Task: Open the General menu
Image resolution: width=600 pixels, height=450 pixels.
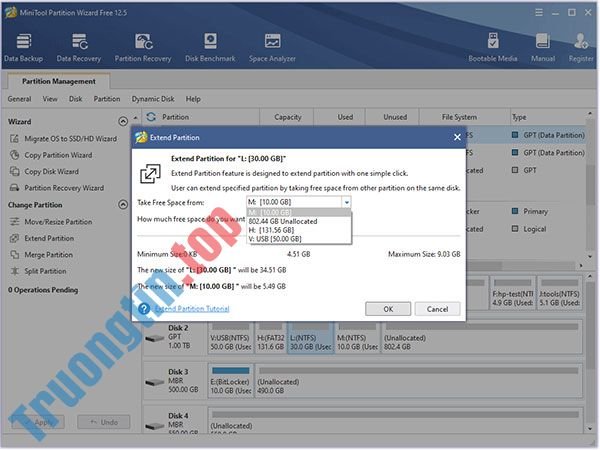Action: click(19, 99)
